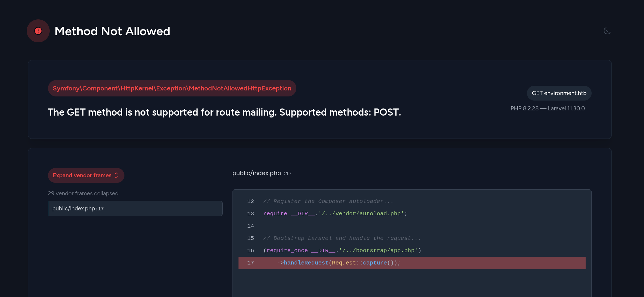Click code line 16 require_once bootstrap statement
644x297 pixels.
(342, 251)
